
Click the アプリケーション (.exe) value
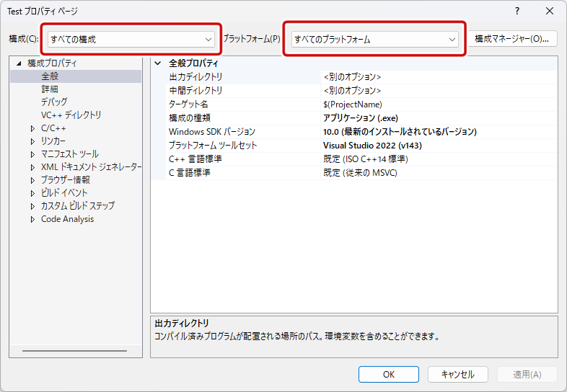coord(361,118)
